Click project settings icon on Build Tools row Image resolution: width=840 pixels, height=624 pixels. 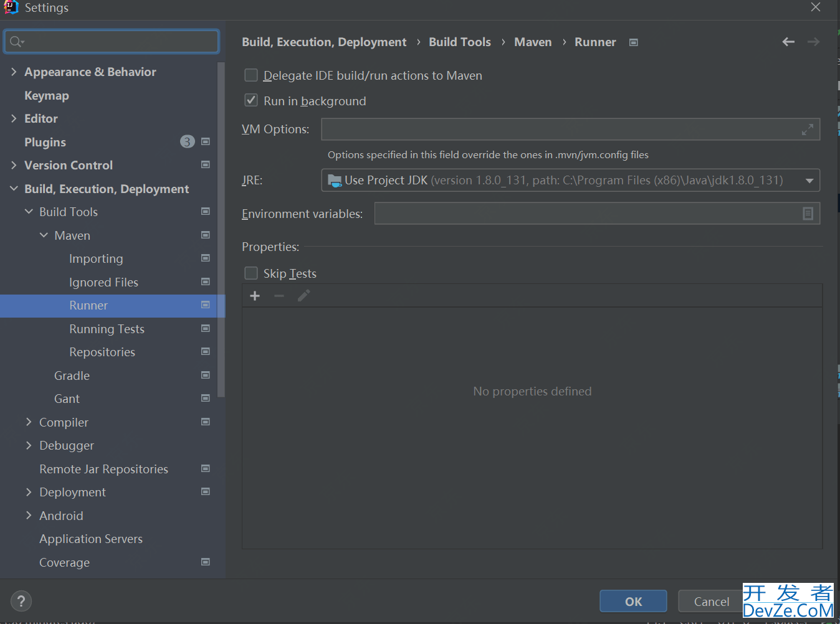(x=206, y=212)
